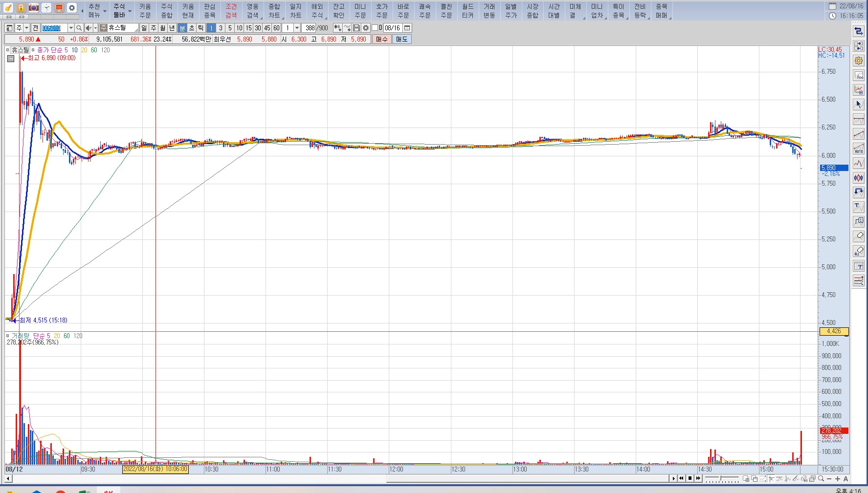Click the horizontal chart scrollbar left arrow

[8, 479]
